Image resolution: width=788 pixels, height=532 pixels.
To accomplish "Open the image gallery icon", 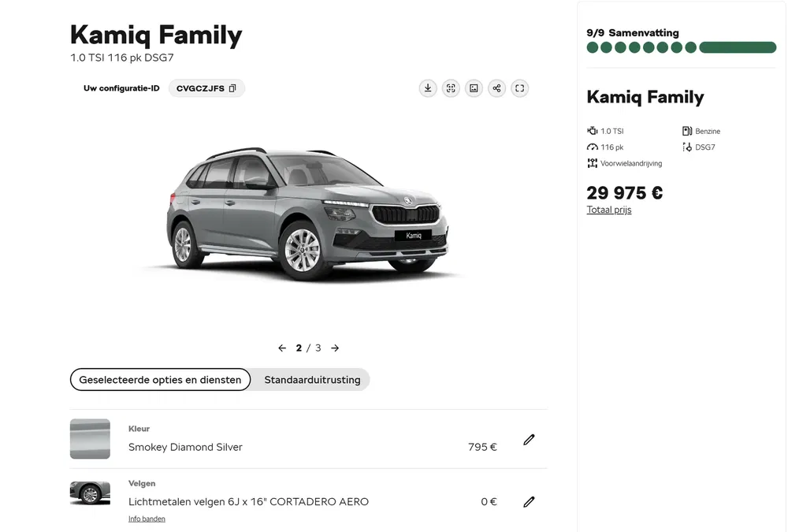I will pos(474,88).
